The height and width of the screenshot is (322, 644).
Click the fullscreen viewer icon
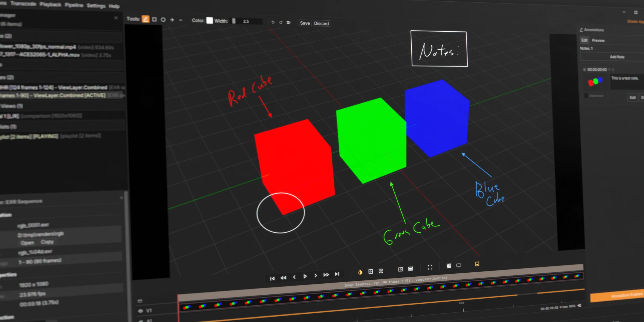[430, 267]
